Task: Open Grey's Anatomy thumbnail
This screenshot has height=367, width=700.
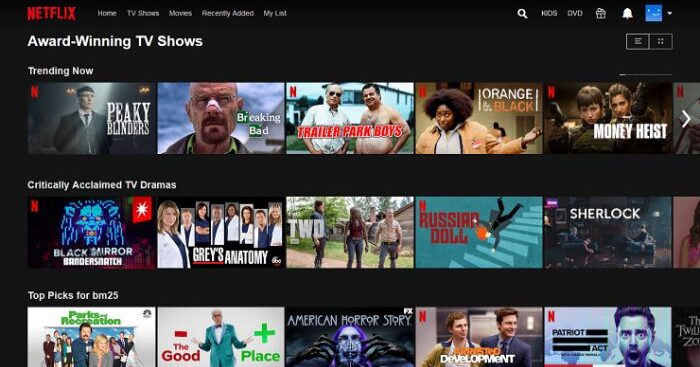Action: pyautogui.click(x=221, y=233)
